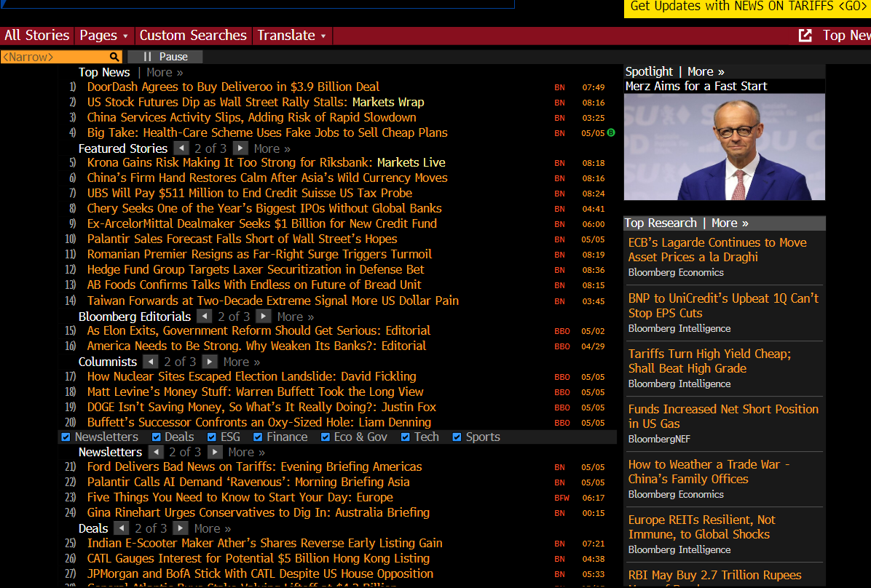
Task: Uncheck the Tech filter checkbox
Action: pyautogui.click(x=406, y=437)
